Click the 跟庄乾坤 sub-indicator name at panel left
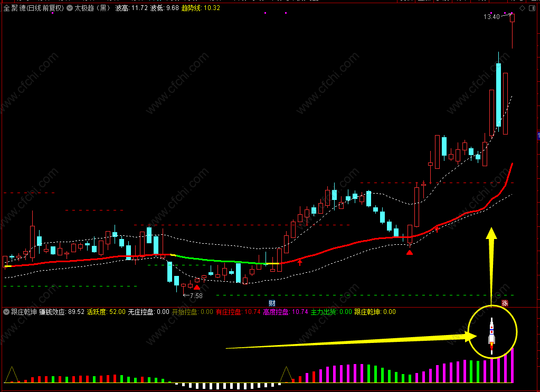540x392 pixels. pos(24,312)
